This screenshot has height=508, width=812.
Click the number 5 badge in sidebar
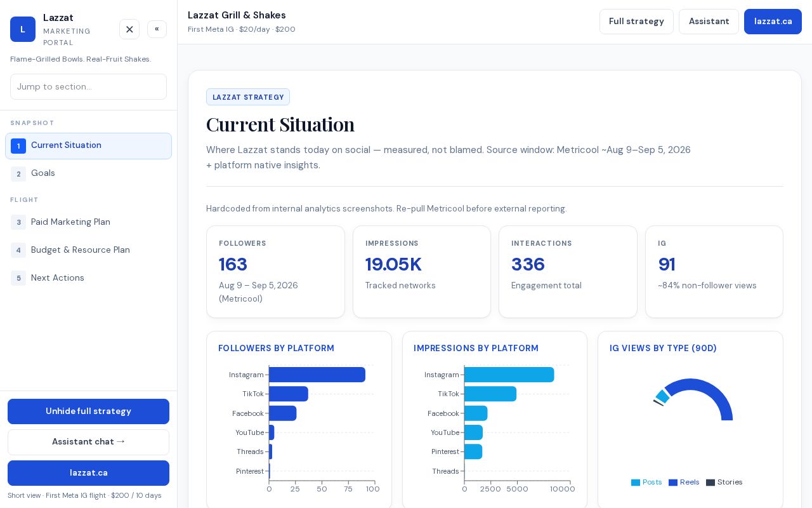coord(18,278)
